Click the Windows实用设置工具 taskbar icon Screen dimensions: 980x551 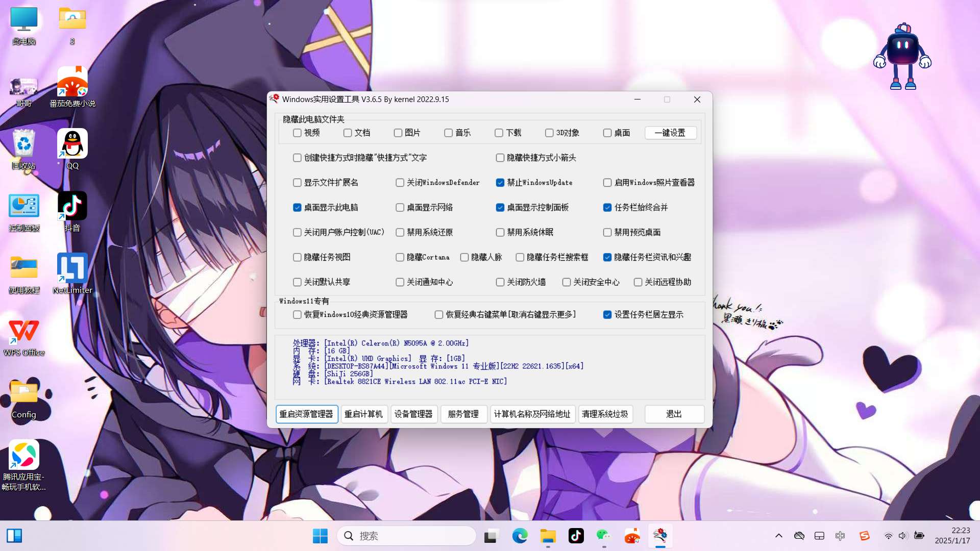(x=660, y=536)
